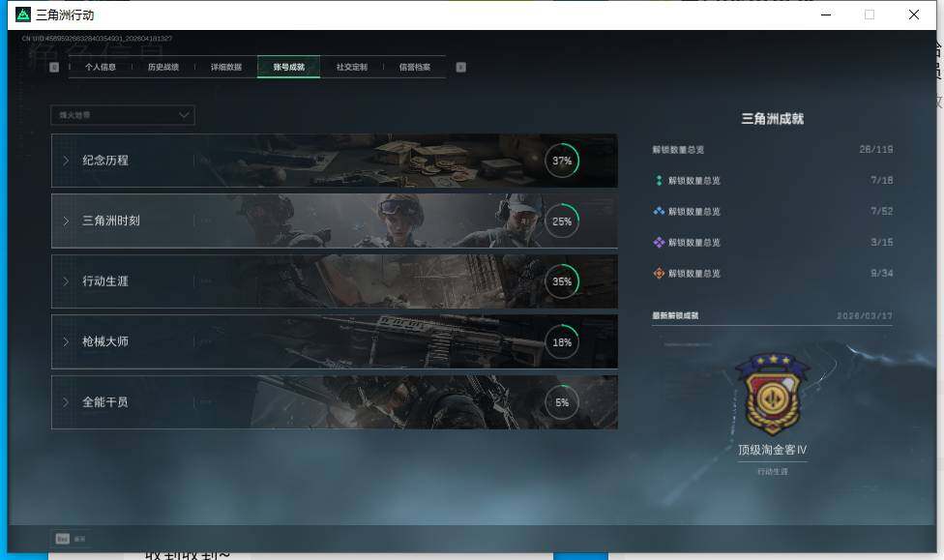Viewport: 944px width, 560px height.
Task: Click the 7/52 unlock count
Action: [x=881, y=212]
